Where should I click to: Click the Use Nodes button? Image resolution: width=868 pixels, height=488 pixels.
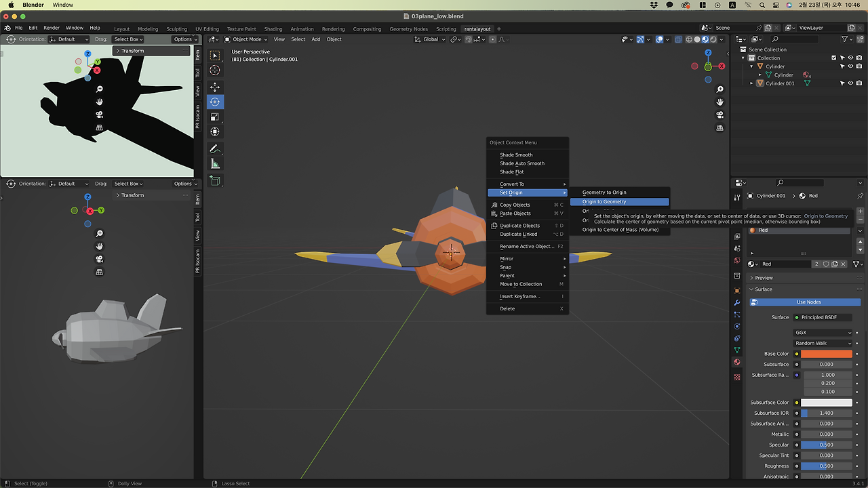point(808,302)
